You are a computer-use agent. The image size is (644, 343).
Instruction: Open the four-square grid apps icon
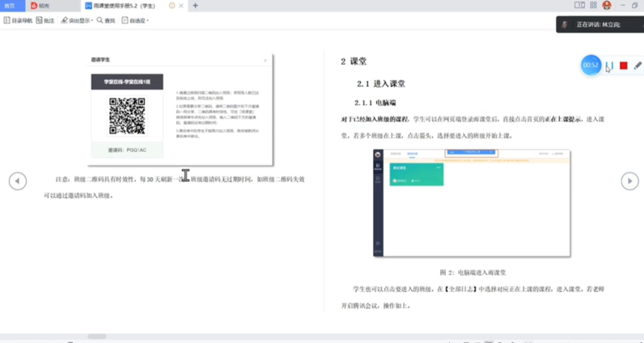[593, 5]
